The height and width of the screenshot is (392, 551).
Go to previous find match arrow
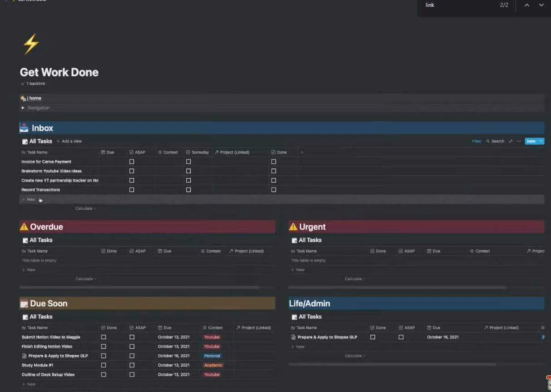[527, 5]
